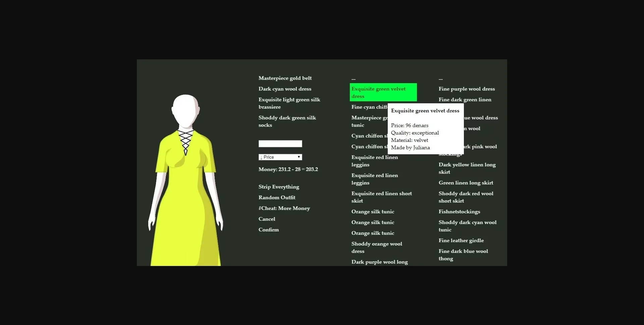The width and height of the screenshot is (644, 325).
Task: Cancel the shopping session
Action: 267,219
